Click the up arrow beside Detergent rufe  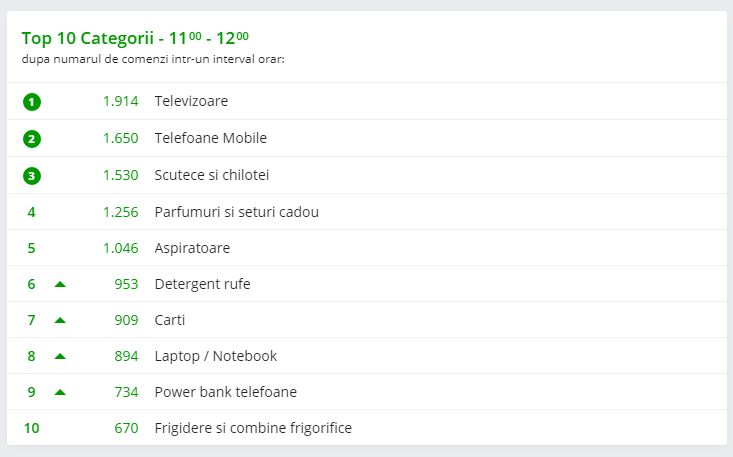[x=60, y=284]
